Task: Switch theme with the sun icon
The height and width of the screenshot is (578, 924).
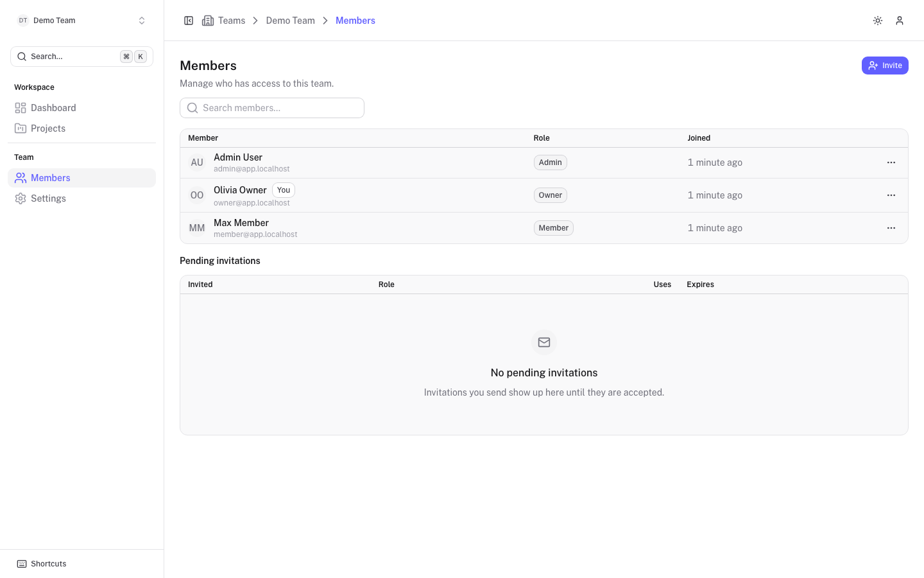Action: pos(878,21)
